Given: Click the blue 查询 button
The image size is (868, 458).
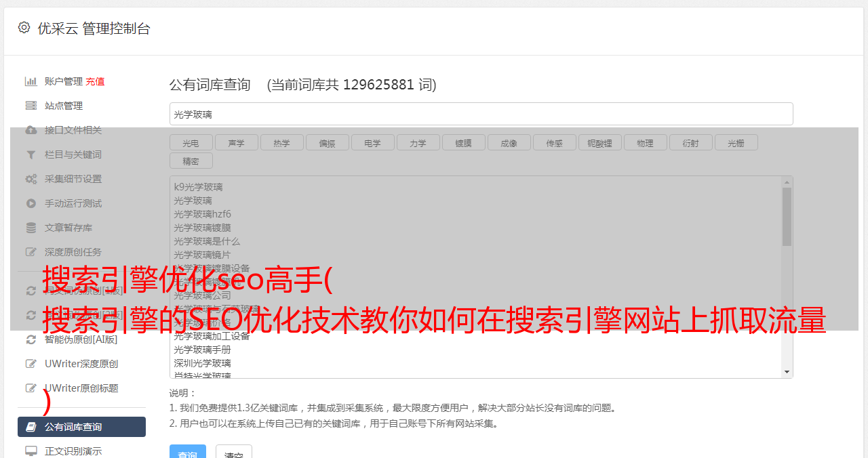Looking at the screenshot, I should [x=187, y=451].
